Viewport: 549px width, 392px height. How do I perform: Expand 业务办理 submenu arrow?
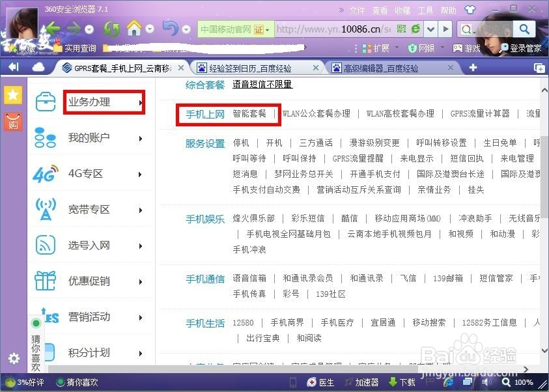coord(141,102)
